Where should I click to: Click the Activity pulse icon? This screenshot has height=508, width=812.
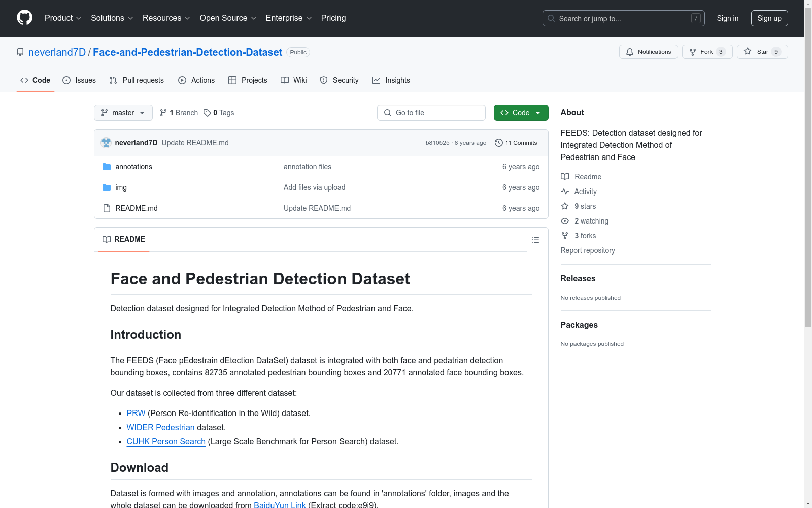(565, 192)
